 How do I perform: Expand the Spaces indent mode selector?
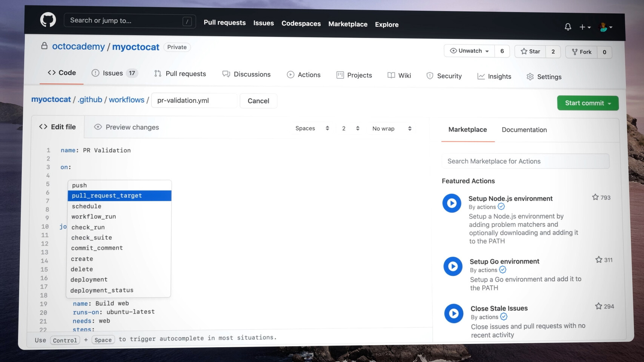(312, 128)
